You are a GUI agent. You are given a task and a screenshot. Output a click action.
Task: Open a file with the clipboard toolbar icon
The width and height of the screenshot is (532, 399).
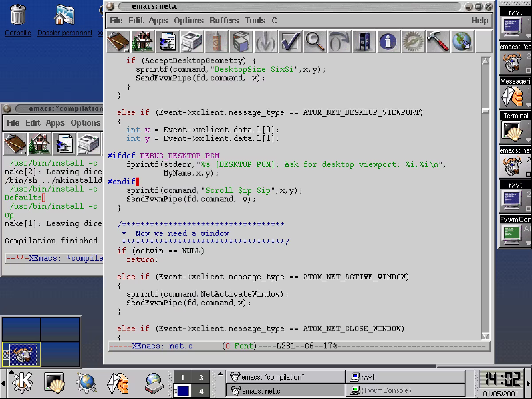[118, 41]
